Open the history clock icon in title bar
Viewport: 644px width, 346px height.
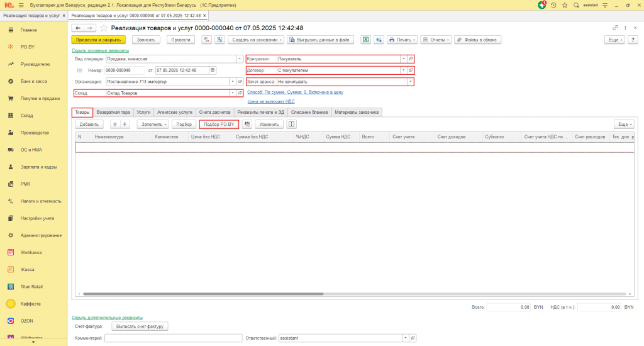(553, 5)
